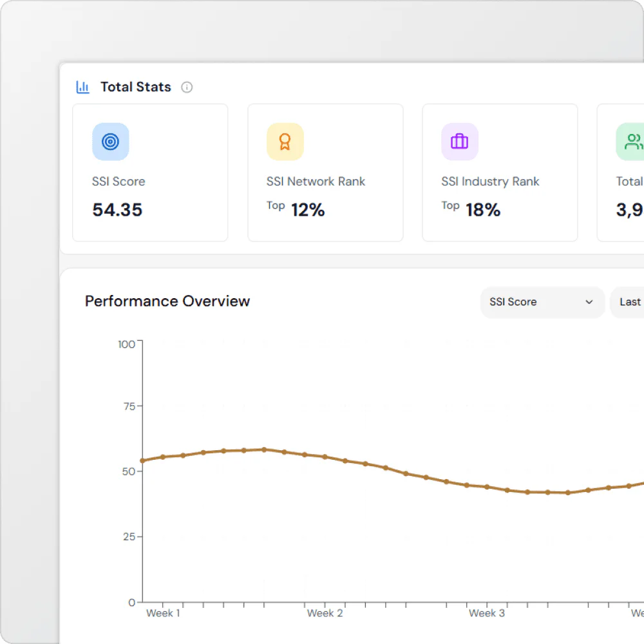This screenshot has width=644, height=644.
Task: Select the SSI Score card to toggle its metric
Action: pos(150,172)
